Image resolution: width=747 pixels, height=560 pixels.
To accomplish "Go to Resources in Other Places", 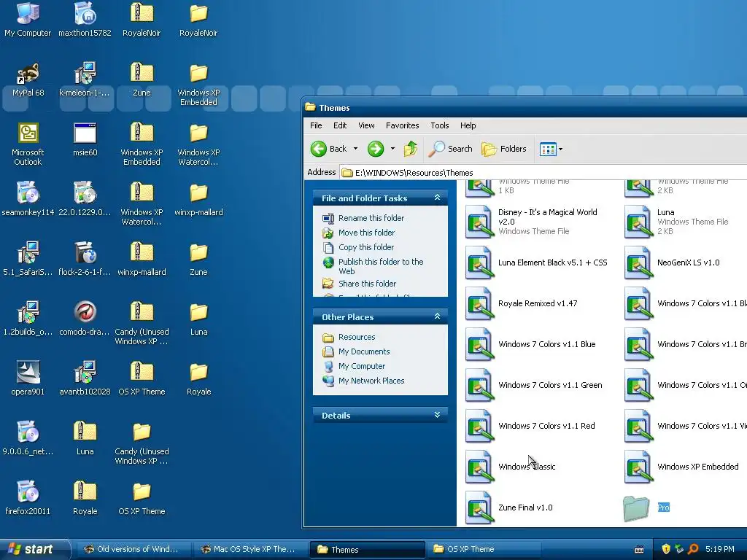I will coord(357,337).
